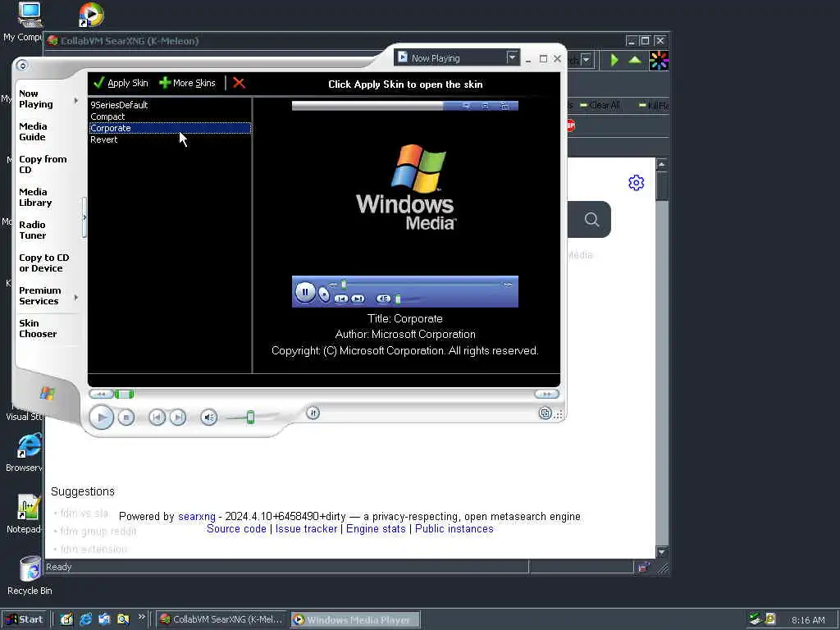
Task: Open SearXNG preferences gear icon
Action: [x=636, y=183]
